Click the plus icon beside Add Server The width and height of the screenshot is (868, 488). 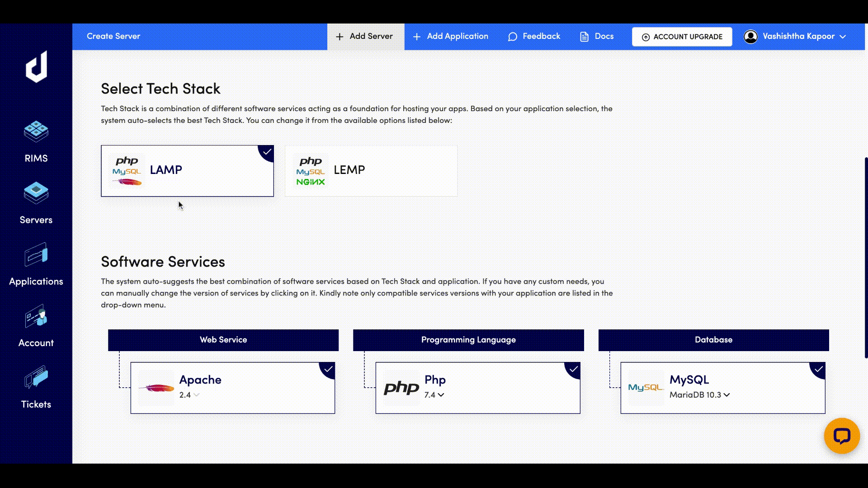pyautogui.click(x=340, y=37)
